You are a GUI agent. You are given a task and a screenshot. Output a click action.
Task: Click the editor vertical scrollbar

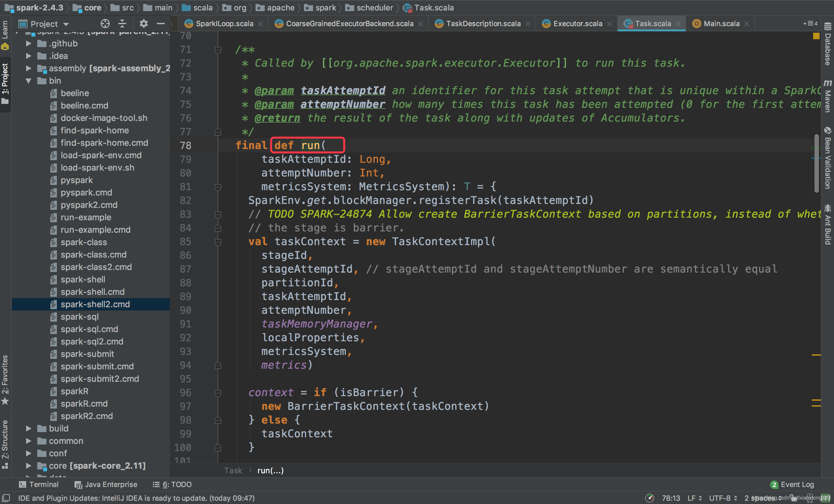coord(816,163)
